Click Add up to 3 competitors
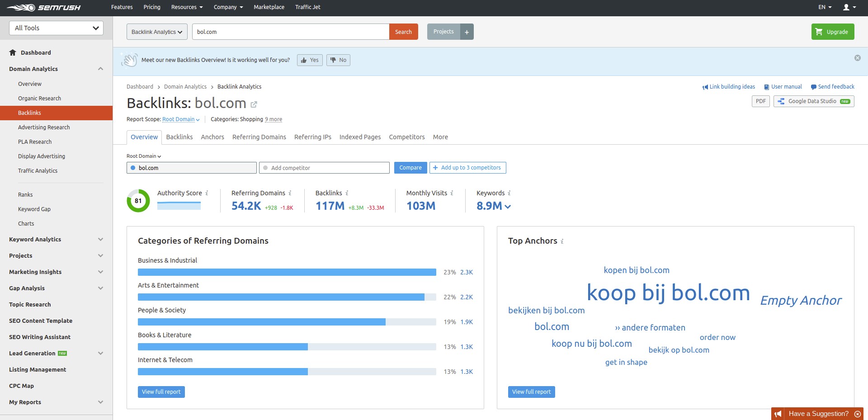This screenshot has width=868, height=420. pos(467,168)
